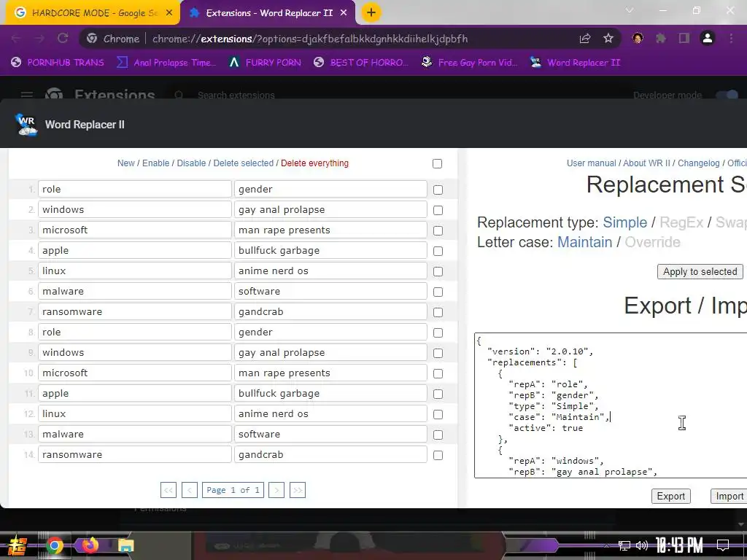This screenshot has height=560, width=747.
Task: Tick checkbox for row 2 windows
Action: tap(438, 211)
